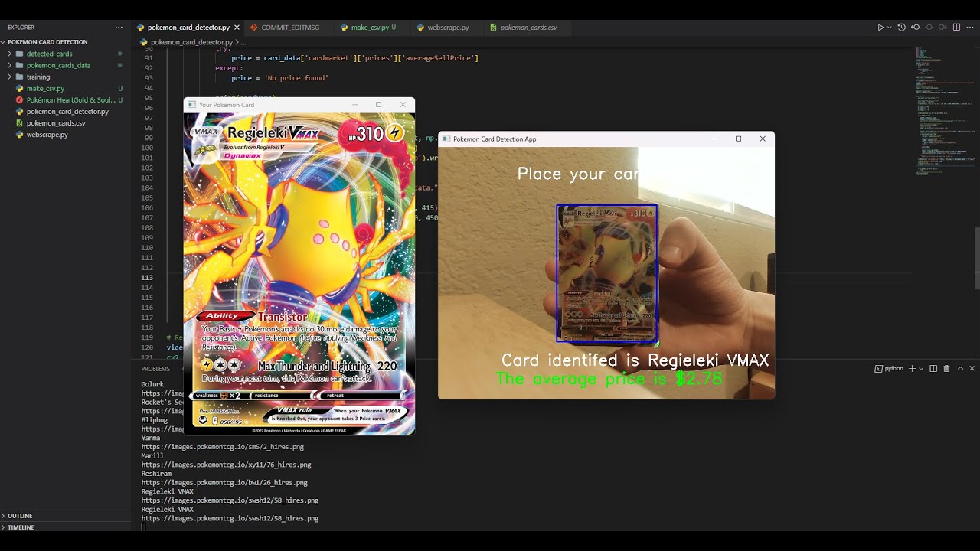Open the swsh12/58_hires.png URL on the last terminal line

tap(230, 518)
